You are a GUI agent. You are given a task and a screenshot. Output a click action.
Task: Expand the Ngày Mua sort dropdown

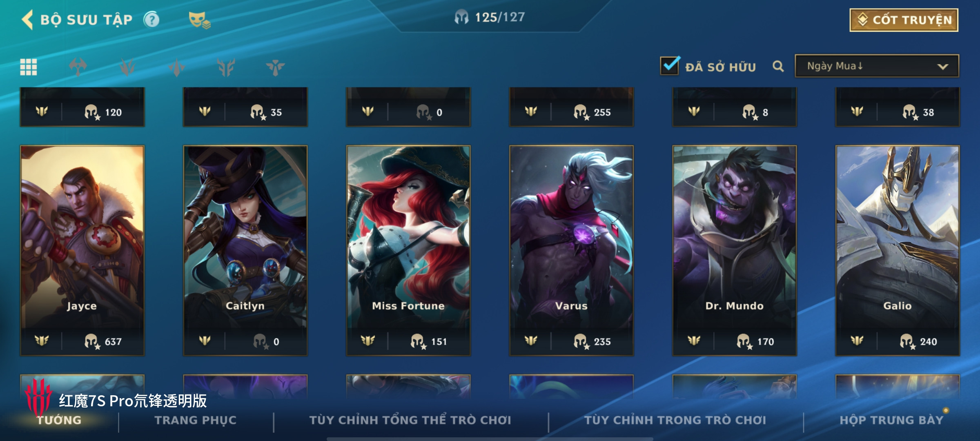tap(877, 66)
